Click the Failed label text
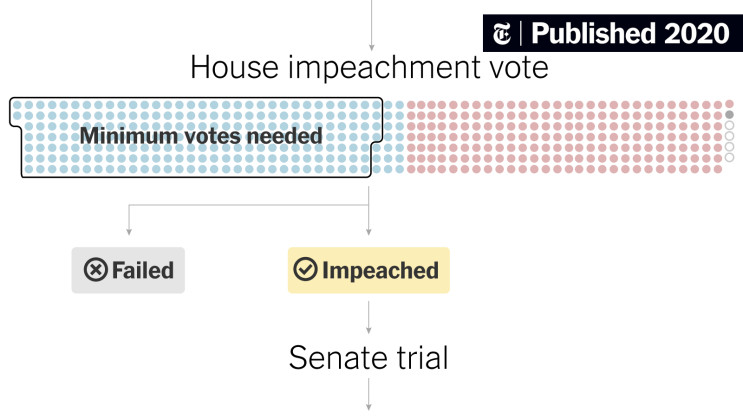This screenshot has width=743, height=418. click(x=143, y=271)
